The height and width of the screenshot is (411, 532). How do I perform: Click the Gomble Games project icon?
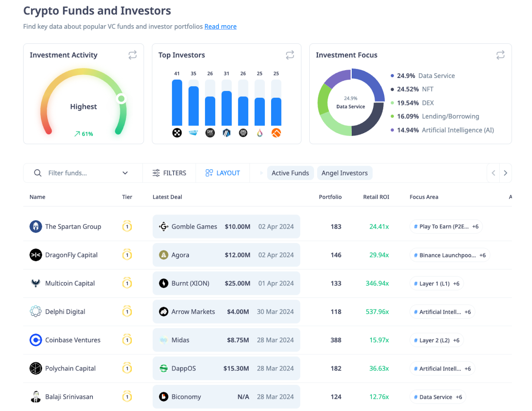pyautogui.click(x=163, y=227)
